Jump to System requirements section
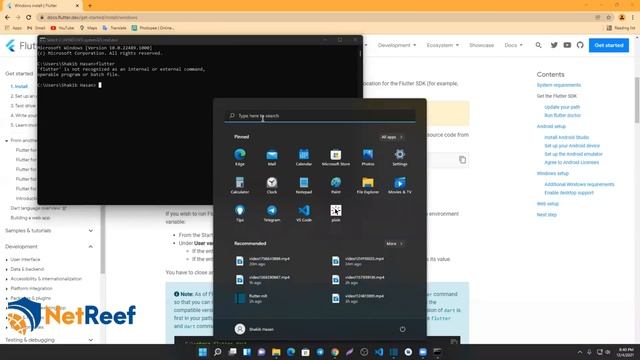 [x=558, y=85]
